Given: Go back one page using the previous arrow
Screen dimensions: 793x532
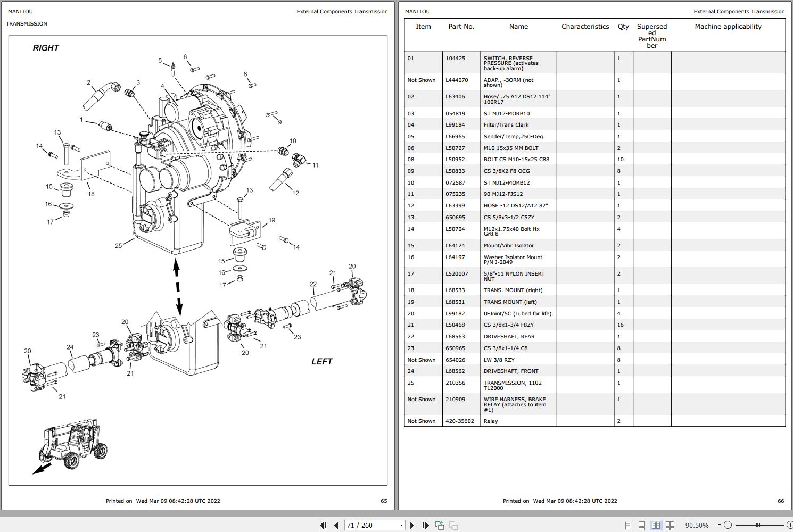Looking at the screenshot, I should coord(336,525).
